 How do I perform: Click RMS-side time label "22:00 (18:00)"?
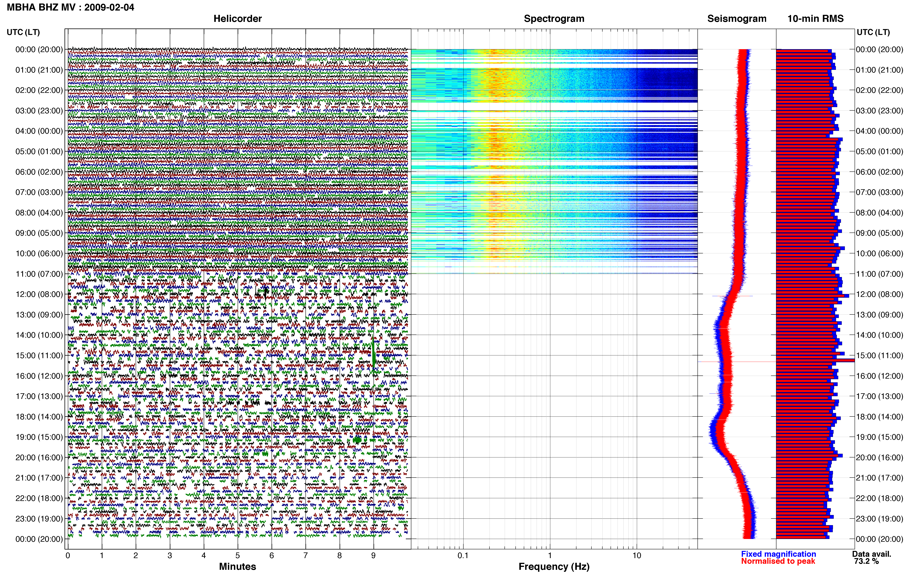coord(879,498)
